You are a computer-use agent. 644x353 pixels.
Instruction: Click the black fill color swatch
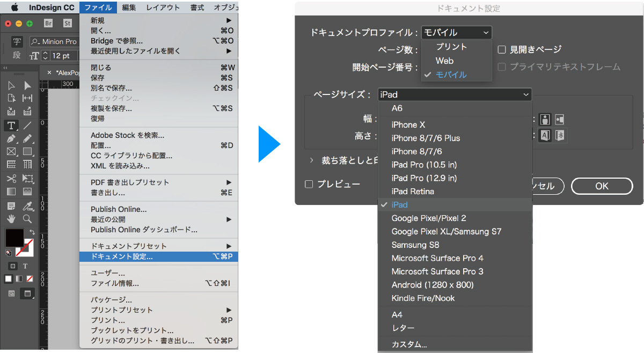point(14,238)
